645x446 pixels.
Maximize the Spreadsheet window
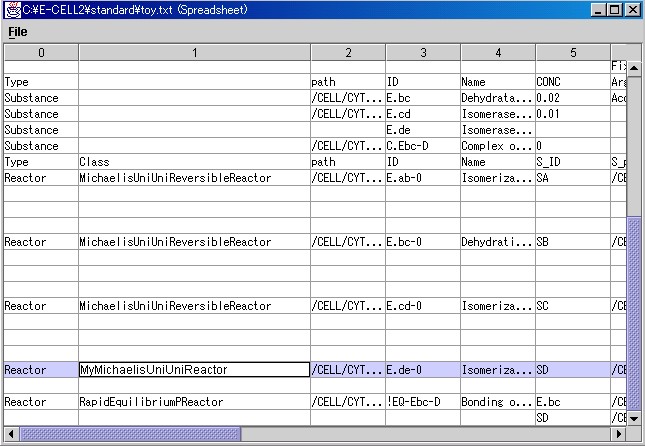tap(614, 9)
